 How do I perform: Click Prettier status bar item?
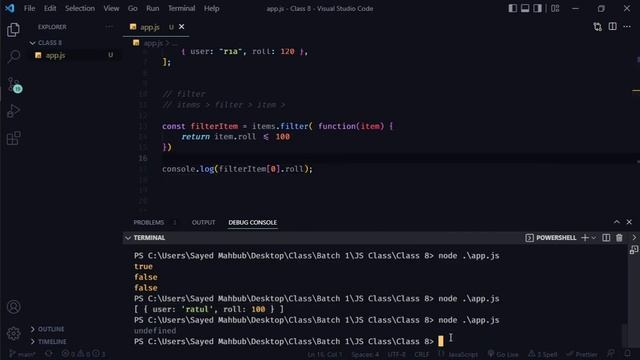pos(582,354)
